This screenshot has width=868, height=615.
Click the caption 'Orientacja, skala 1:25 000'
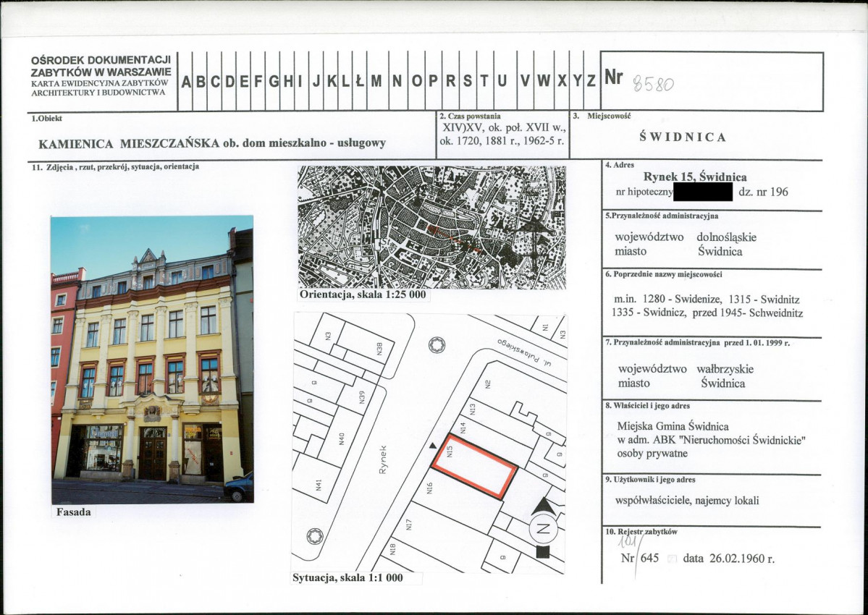(x=363, y=294)
